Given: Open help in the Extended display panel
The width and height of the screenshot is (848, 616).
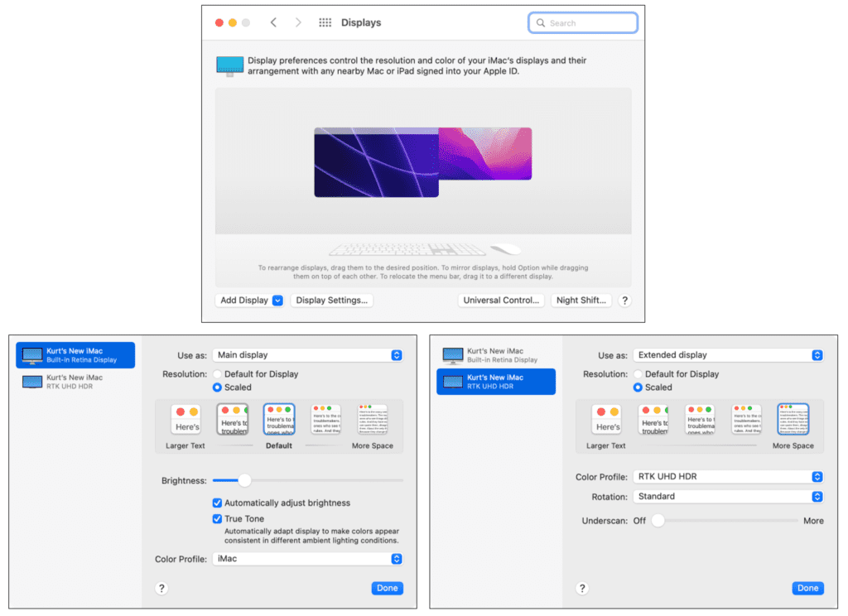Looking at the screenshot, I should pos(582,589).
